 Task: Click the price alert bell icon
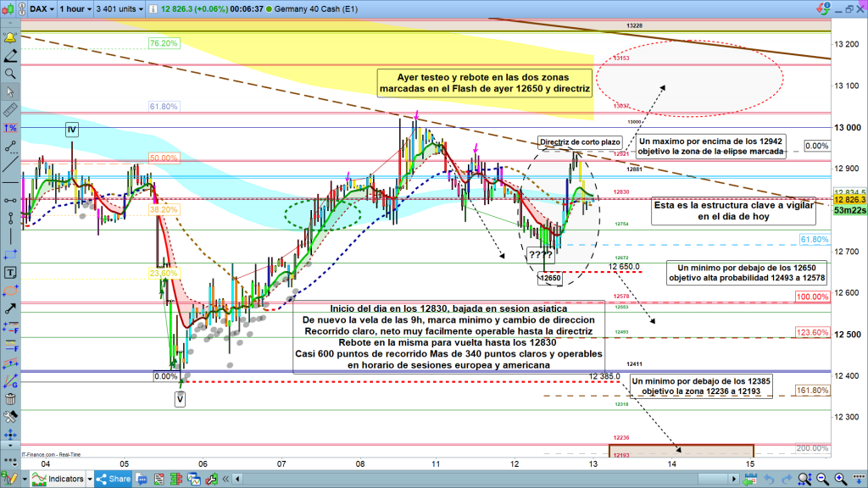tap(10, 38)
